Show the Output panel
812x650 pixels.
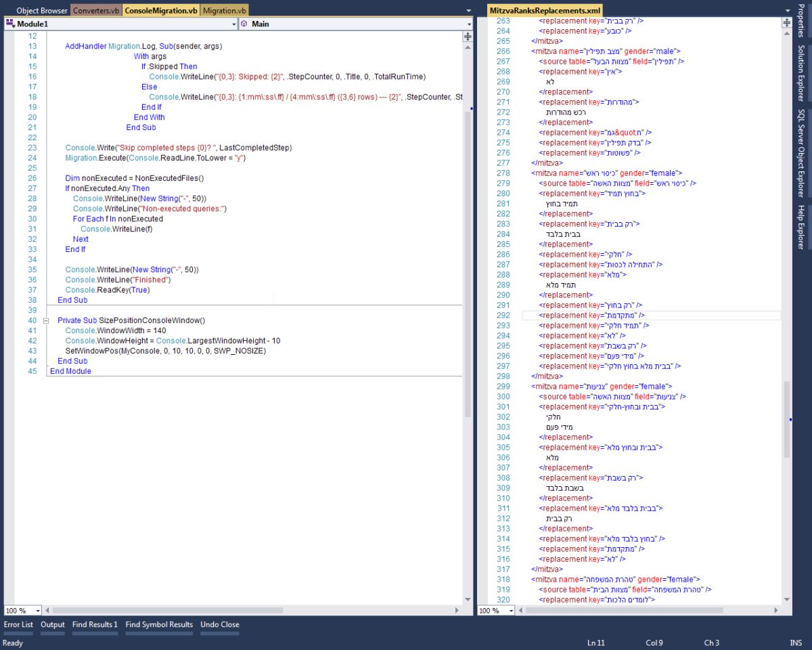tap(53, 624)
